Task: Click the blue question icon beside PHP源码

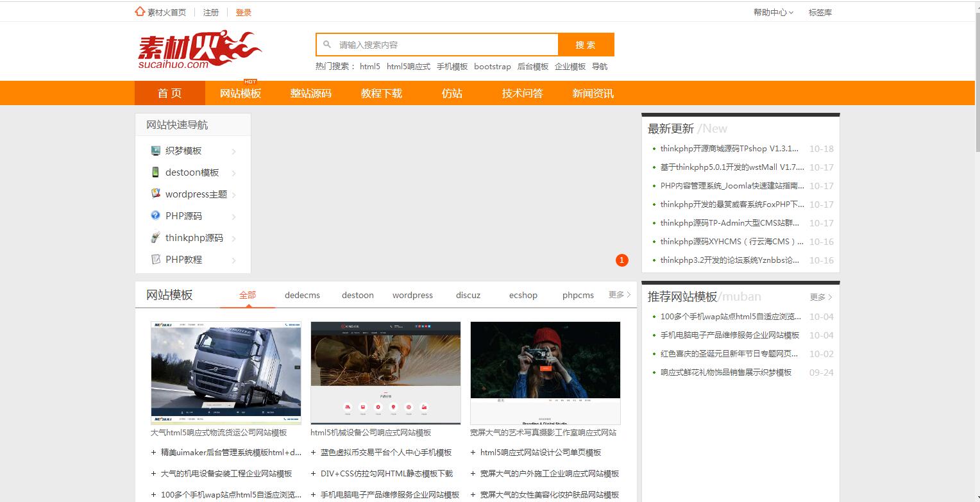Action: 155,215
